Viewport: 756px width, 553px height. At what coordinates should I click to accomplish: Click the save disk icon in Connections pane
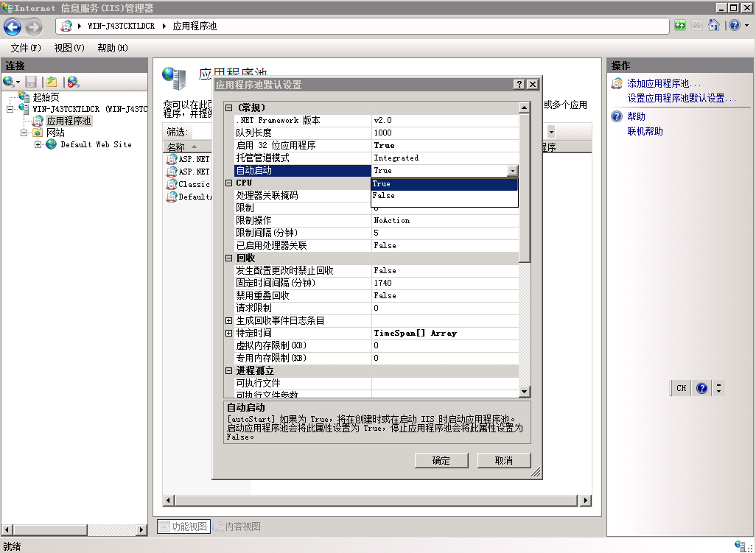[31, 82]
